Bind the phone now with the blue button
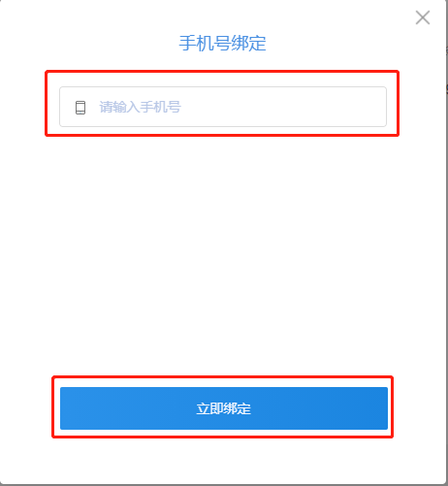 tap(224, 408)
